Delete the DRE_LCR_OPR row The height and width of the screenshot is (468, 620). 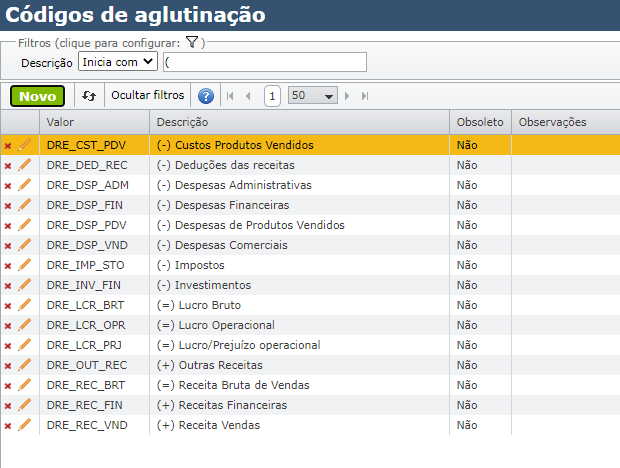point(8,326)
